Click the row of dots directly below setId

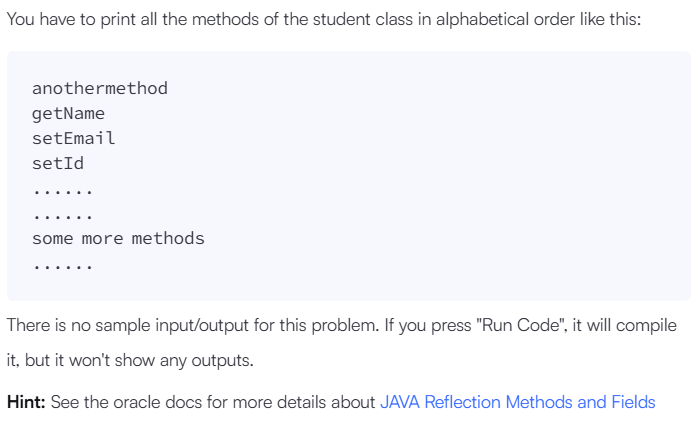pos(62,188)
